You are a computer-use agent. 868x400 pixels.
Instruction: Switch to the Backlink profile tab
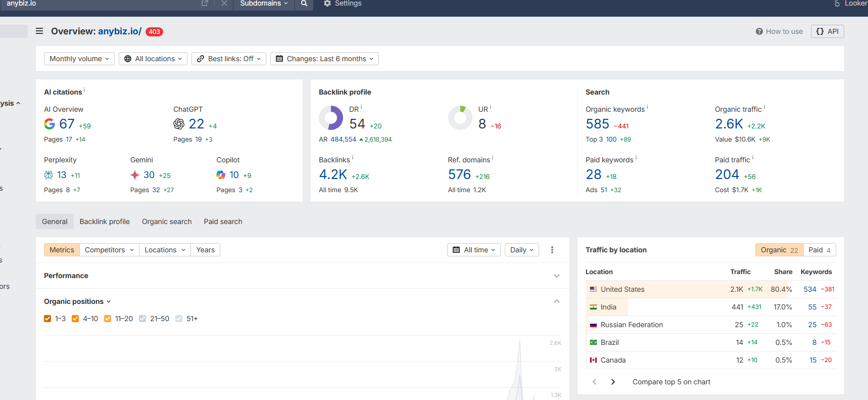(x=105, y=221)
